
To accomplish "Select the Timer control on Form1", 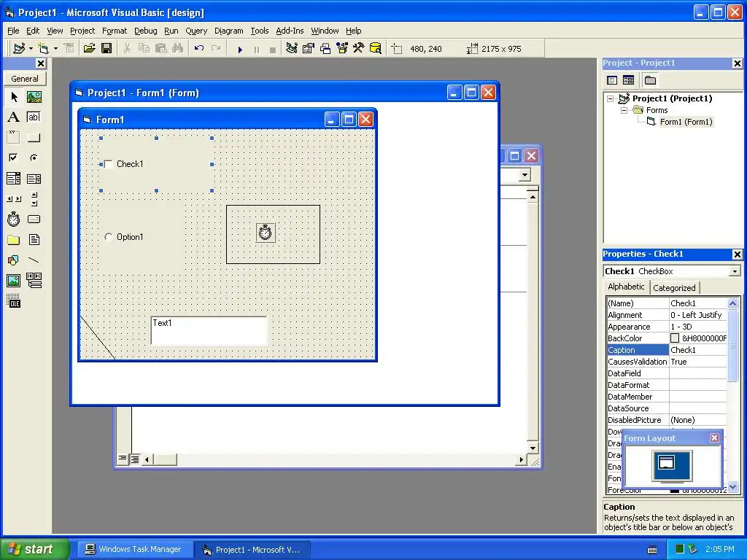I will click(x=266, y=233).
